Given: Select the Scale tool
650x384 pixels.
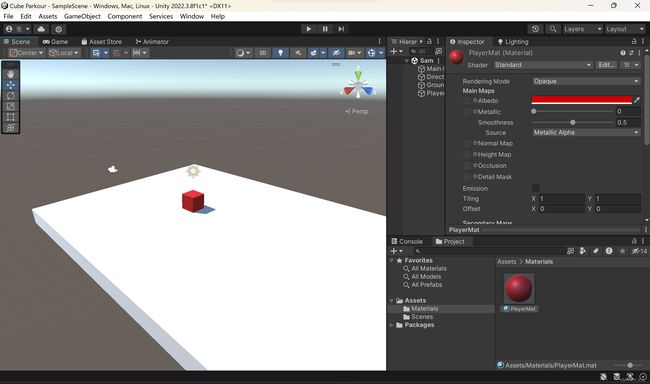Looking at the screenshot, I should pos(10,106).
